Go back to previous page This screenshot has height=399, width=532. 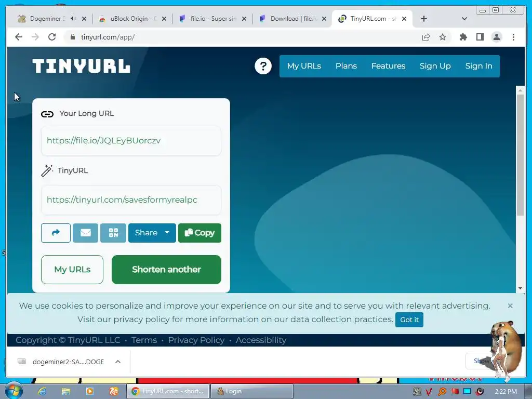(19, 37)
